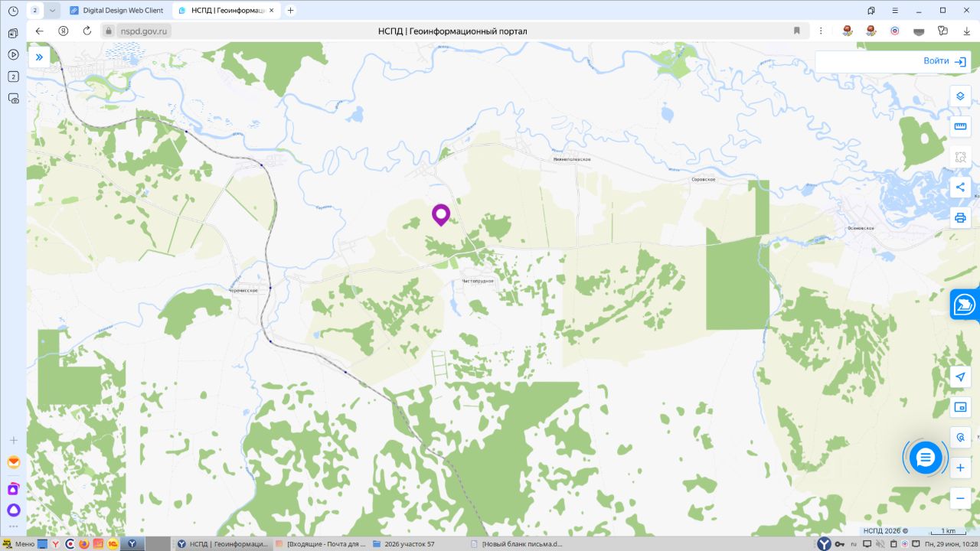Expand the left sidebar panel with double chevron
This screenshot has width=980, height=551.
[39, 57]
